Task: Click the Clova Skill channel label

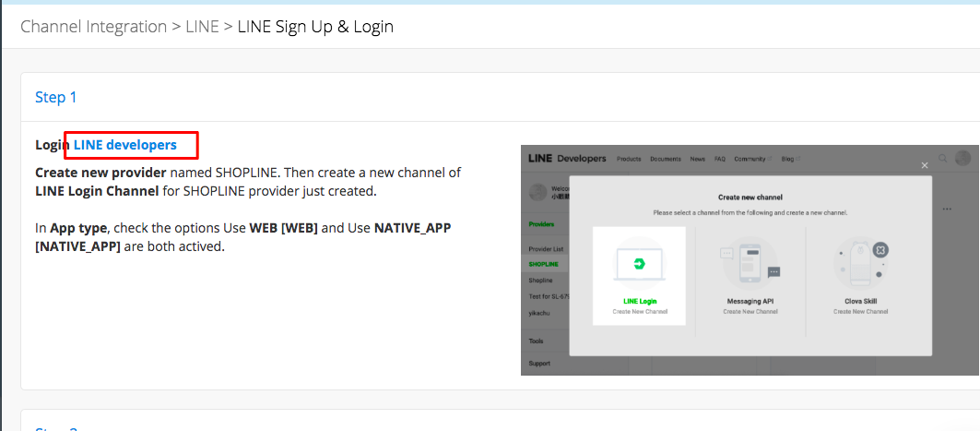Action: [x=861, y=301]
